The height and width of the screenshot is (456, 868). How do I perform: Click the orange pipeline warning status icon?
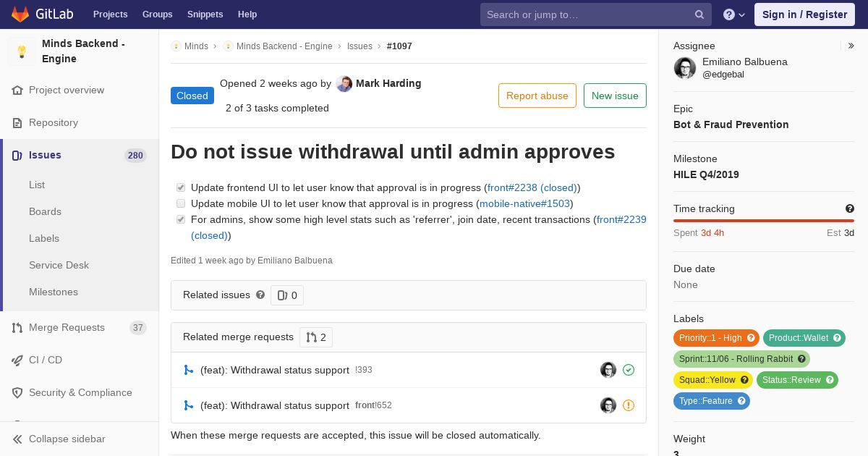click(629, 405)
